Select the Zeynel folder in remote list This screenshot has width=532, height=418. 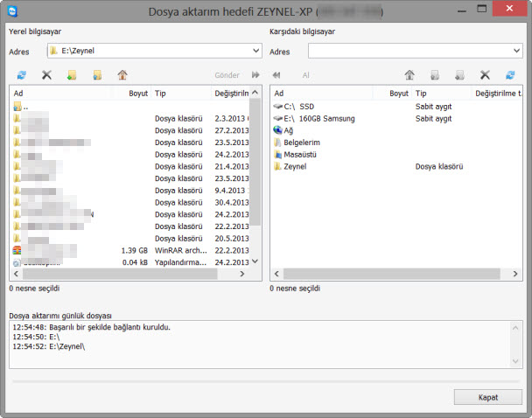[295, 166]
